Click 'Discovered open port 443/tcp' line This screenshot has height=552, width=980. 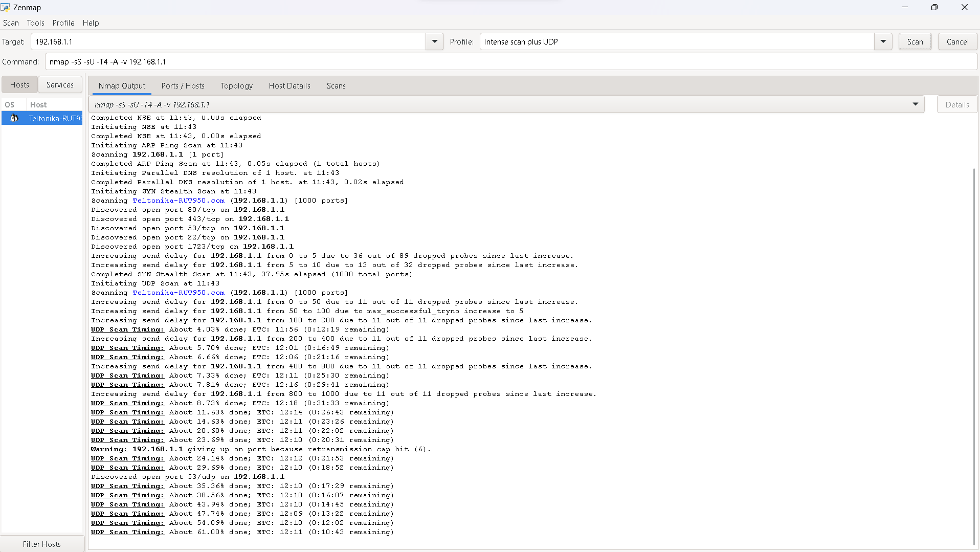point(190,219)
